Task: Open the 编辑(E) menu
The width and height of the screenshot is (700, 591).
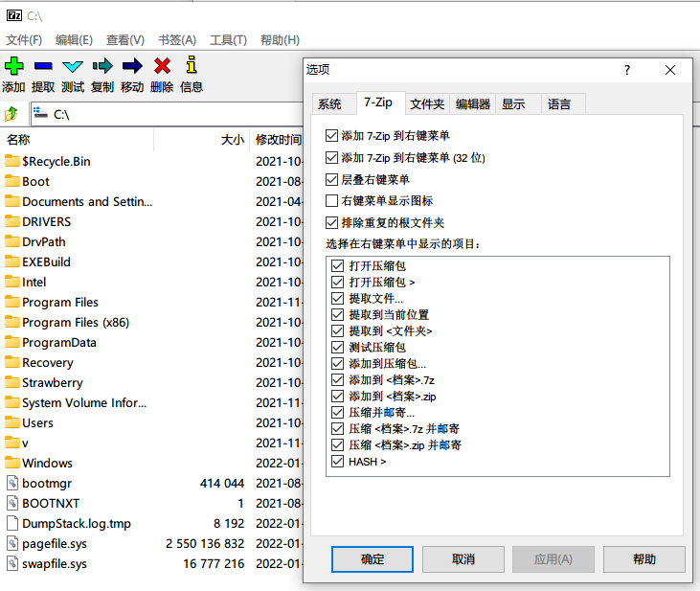Action: click(74, 40)
